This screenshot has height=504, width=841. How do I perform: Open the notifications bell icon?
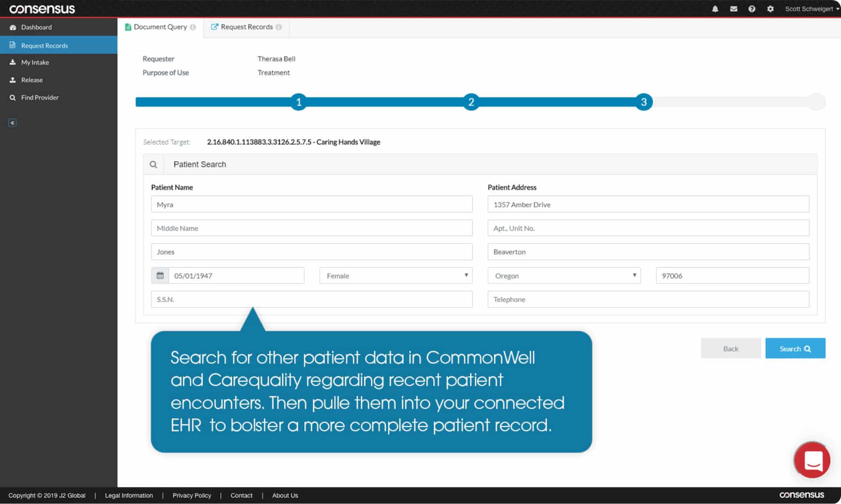(x=715, y=9)
